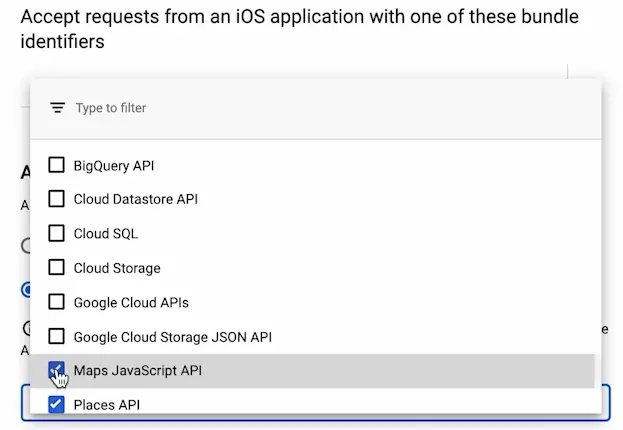Viewport: 623px width, 430px height.
Task: Click the filter list icon
Action: 58,108
